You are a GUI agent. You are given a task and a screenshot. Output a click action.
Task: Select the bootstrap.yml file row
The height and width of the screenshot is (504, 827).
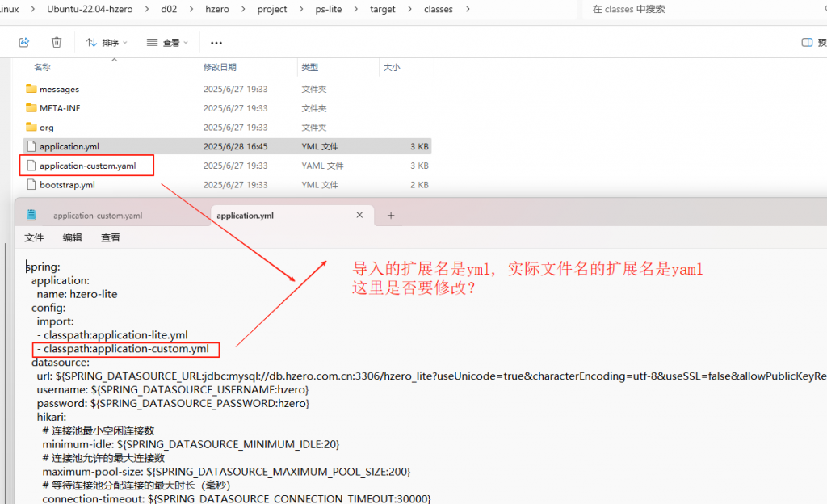(67, 185)
